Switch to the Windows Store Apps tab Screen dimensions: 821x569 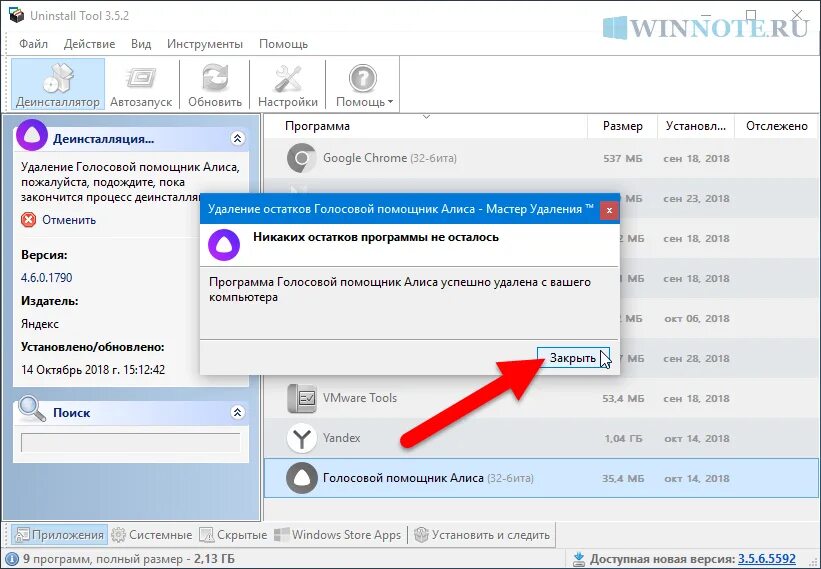click(338, 534)
